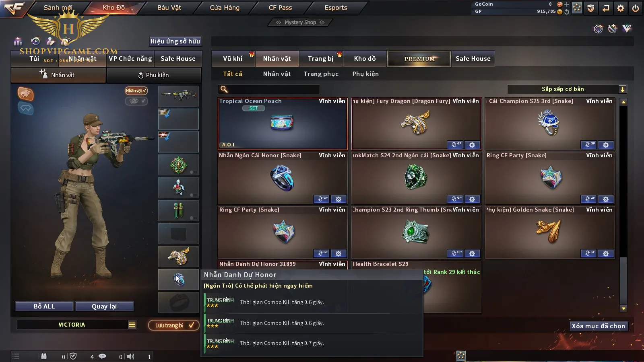Click the Bỏ ALL button
644x362 pixels.
[x=44, y=306]
